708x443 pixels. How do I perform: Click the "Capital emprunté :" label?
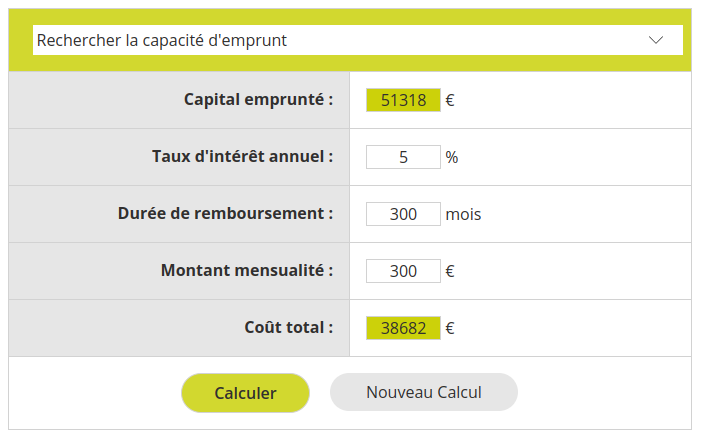point(258,99)
